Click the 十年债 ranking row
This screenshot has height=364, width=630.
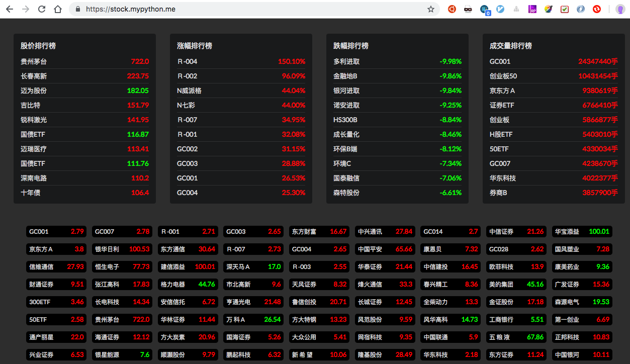[x=84, y=193]
